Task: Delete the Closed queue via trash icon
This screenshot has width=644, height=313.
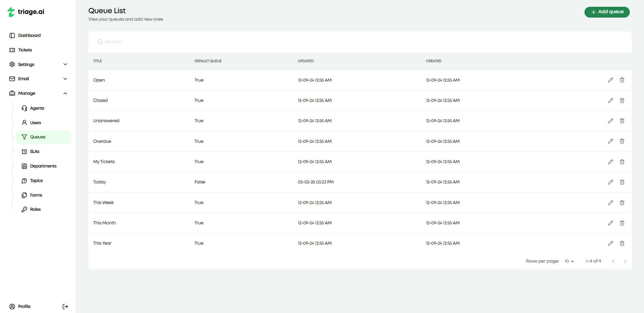Action: point(622,100)
